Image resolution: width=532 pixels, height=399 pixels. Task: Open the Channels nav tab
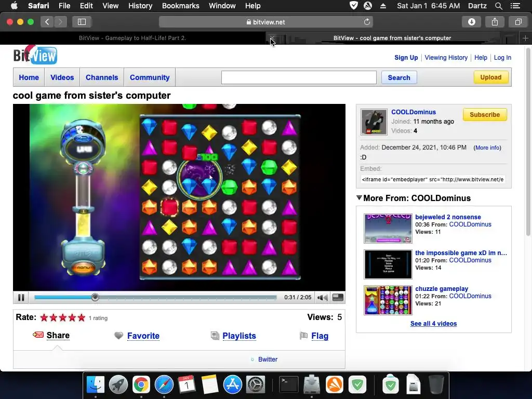coord(102,77)
